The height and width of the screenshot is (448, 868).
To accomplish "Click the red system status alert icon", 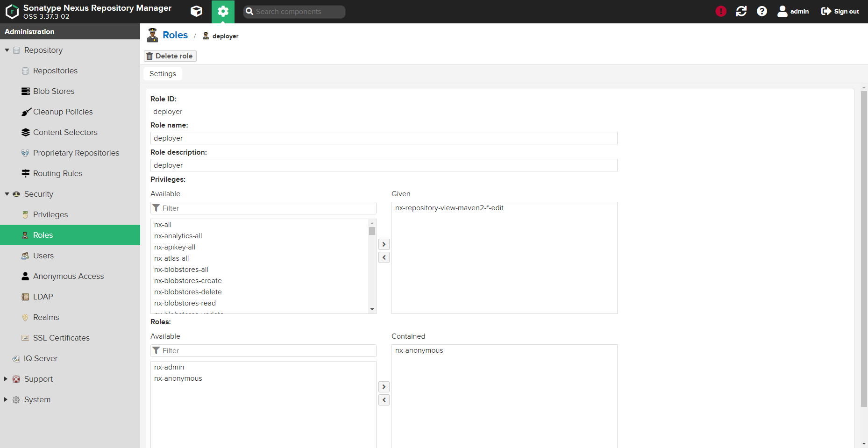I will click(x=721, y=11).
